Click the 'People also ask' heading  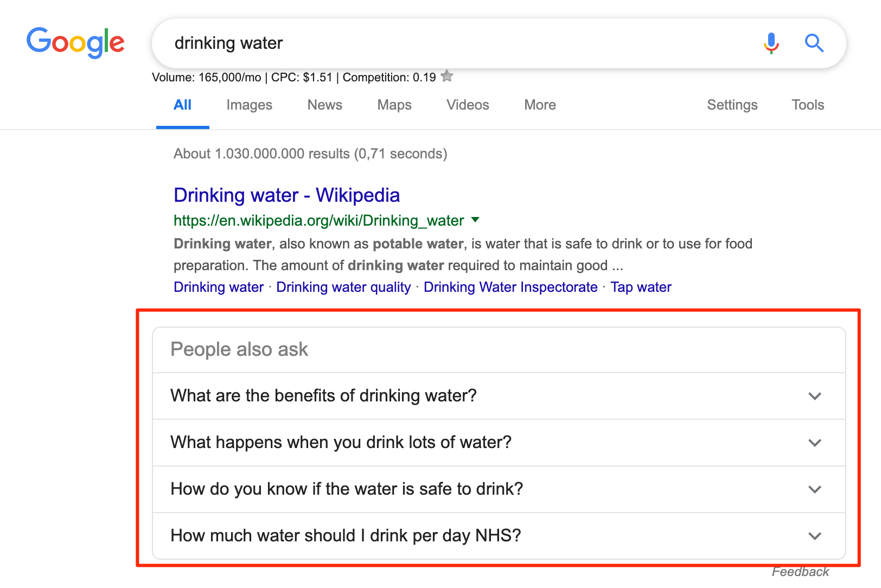click(239, 350)
